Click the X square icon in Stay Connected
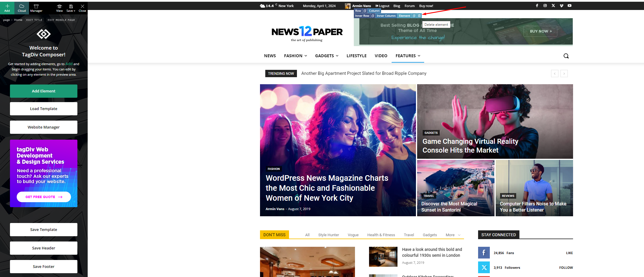Screen dimensions: 644x277 point(484,267)
